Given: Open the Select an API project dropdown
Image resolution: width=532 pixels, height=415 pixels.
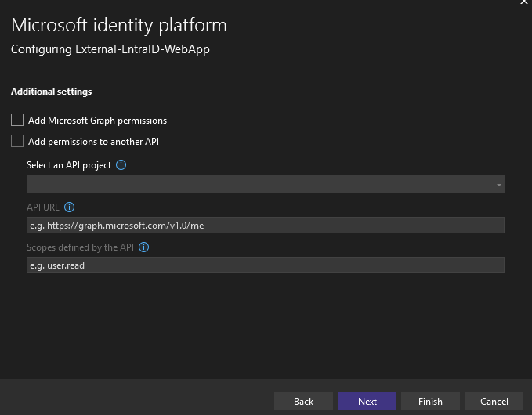Looking at the screenshot, I should (266, 185).
